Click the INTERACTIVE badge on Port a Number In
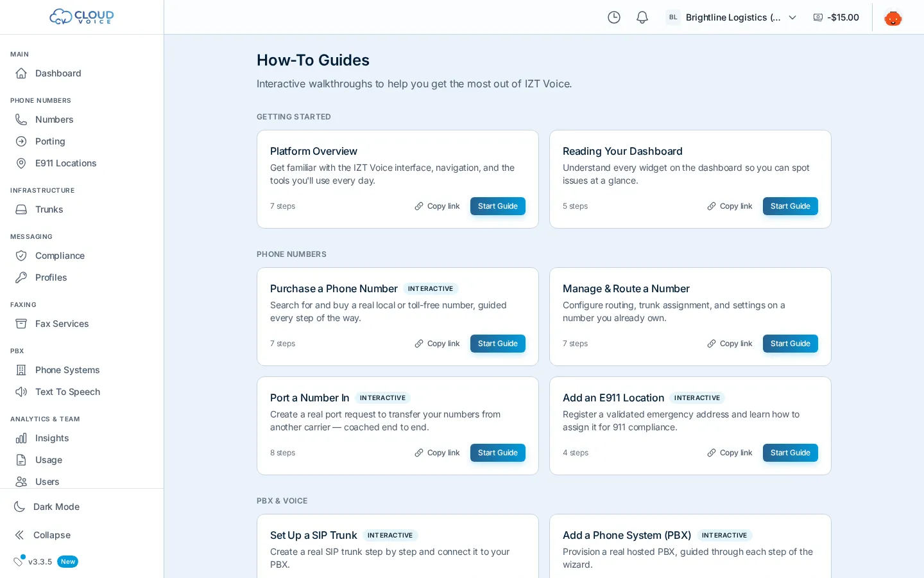The width and height of the screenshot is (924, 578). 382,398
